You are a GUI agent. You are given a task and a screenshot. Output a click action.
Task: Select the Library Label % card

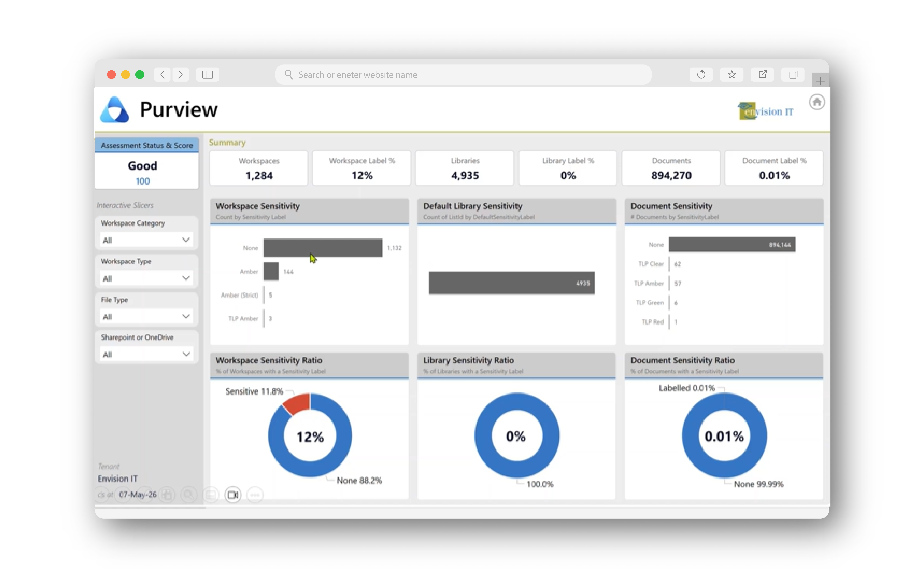568,168
